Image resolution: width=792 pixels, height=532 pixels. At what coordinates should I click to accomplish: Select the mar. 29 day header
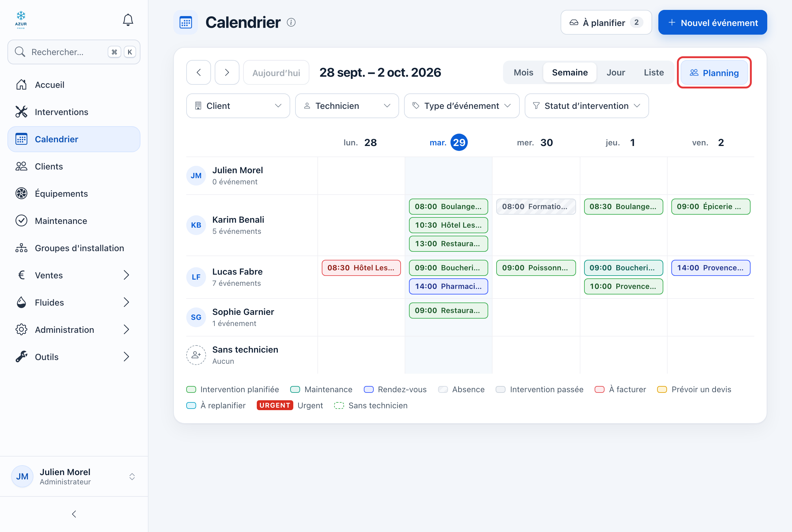click(448, 143)
